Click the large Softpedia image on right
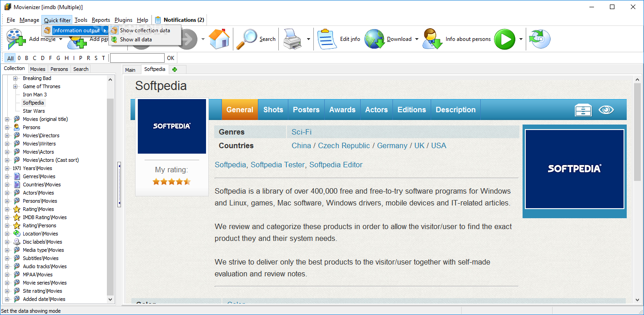 574,169
